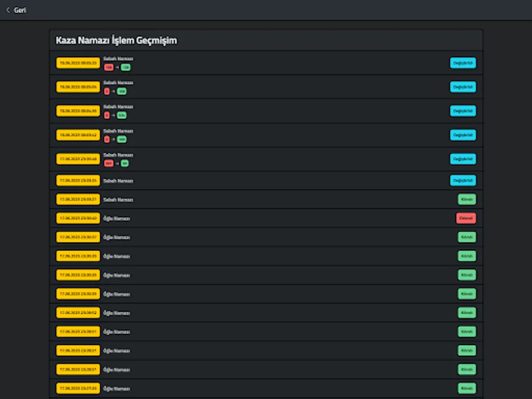Viewport: 532px width, 399px height.
Task: Click the first green Kılındı badge
Action: 466,199
